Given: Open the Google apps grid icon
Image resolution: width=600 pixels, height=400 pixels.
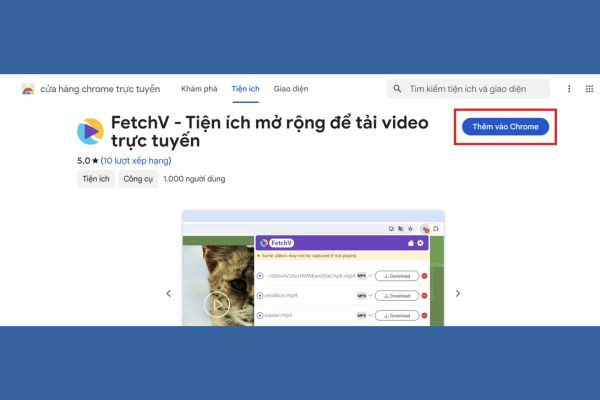Looking at the screenshot, I should click(x=589, y=89).
